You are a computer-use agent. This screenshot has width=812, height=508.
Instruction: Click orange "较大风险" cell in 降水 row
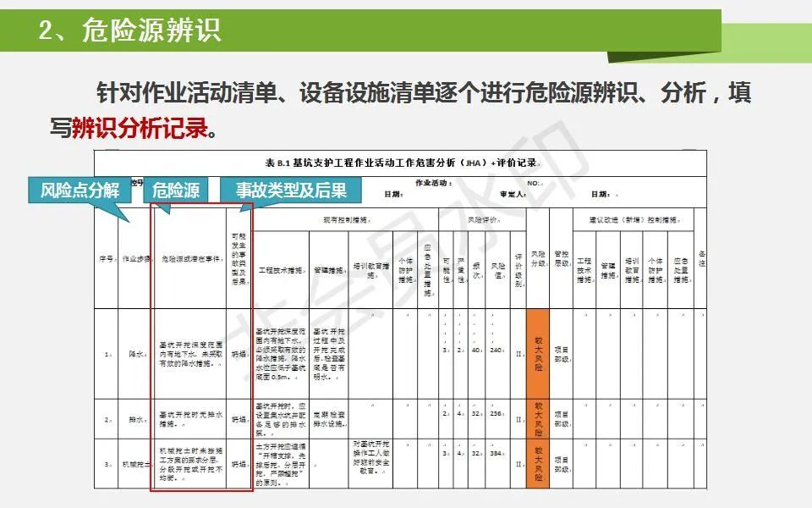click(x=538, y=354)
